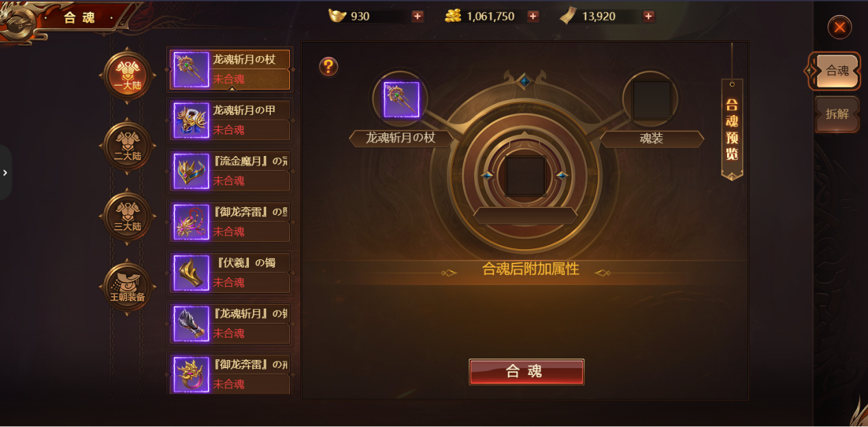This screenshot has width=868, height=427.
Task: Click the red 合魂 button
Action: [x=526, y=372]
